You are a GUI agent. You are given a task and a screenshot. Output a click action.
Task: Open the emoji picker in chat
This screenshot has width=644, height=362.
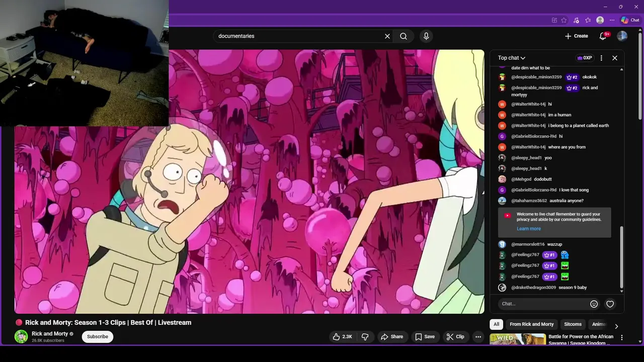click(594, 304)
